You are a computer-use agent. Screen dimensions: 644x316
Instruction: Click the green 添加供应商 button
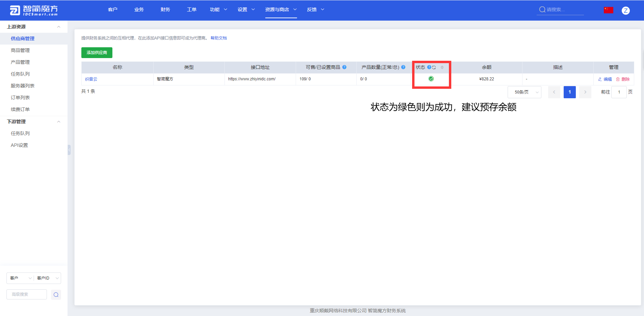tap(97, 53)
